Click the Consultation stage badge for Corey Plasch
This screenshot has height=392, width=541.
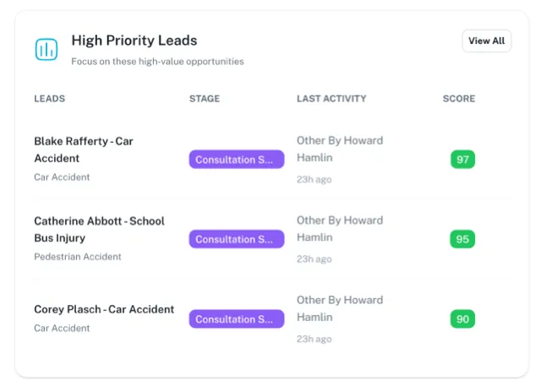click(236, 319)
